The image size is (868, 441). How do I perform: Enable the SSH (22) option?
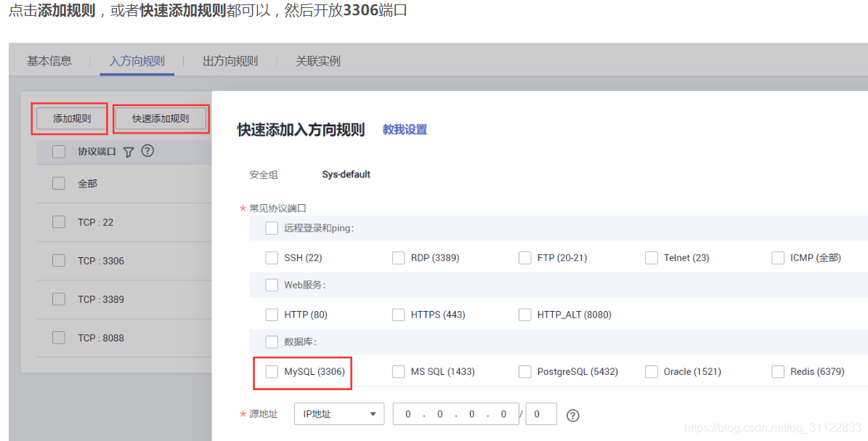[x=272, y=257]
